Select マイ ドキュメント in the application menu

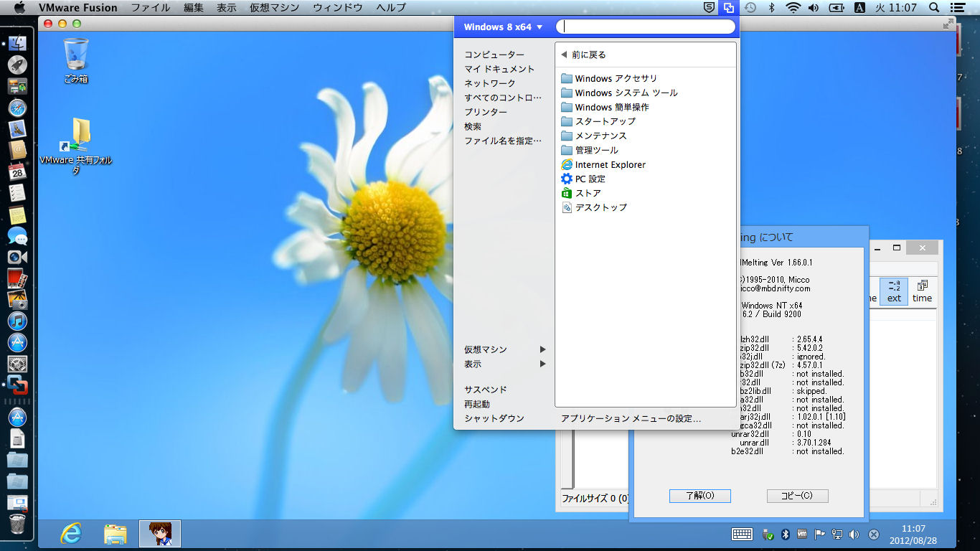[499, 69]
